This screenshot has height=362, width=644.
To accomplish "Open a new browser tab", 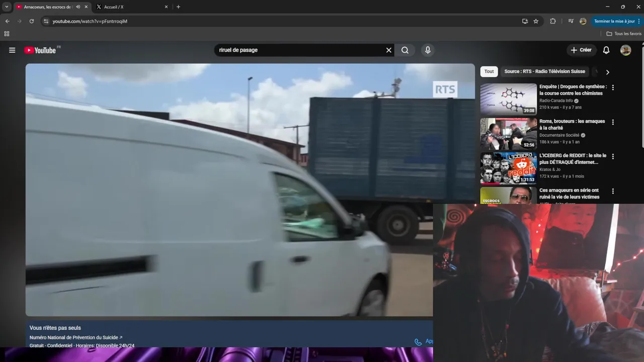I will [178, 7].
